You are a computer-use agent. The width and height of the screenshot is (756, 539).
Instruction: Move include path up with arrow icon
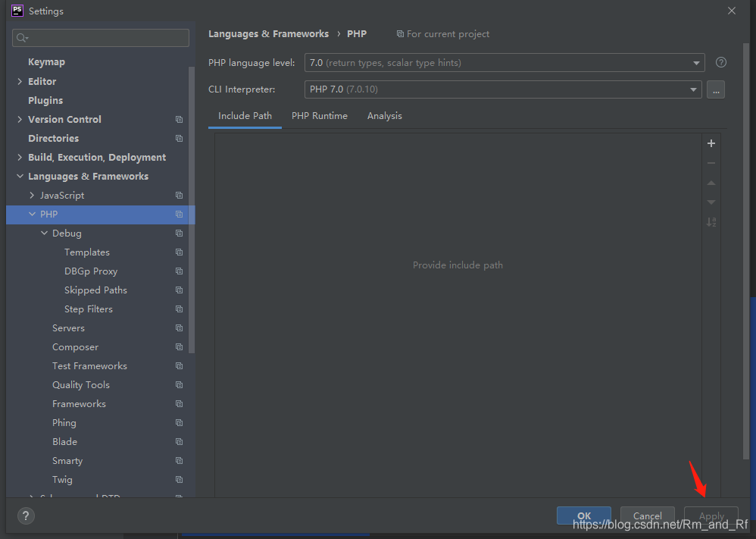(x=711, y=183)
